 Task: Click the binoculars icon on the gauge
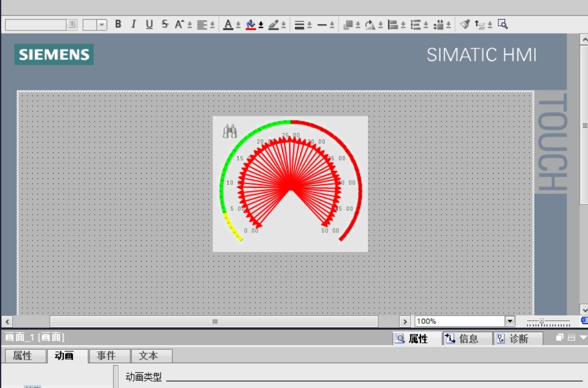click(230, 131)
